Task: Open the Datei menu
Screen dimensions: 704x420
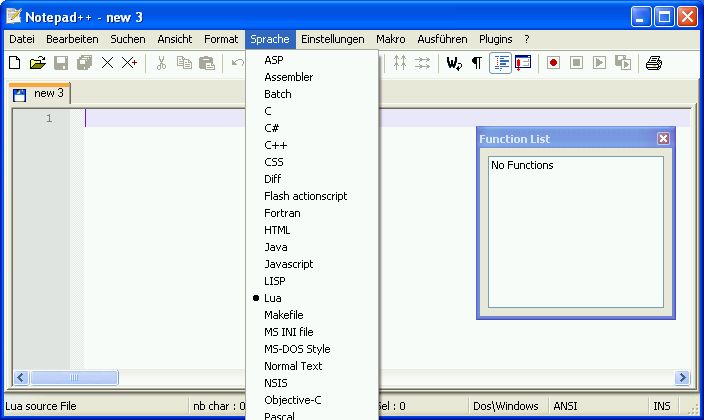Action: (22, 39)
